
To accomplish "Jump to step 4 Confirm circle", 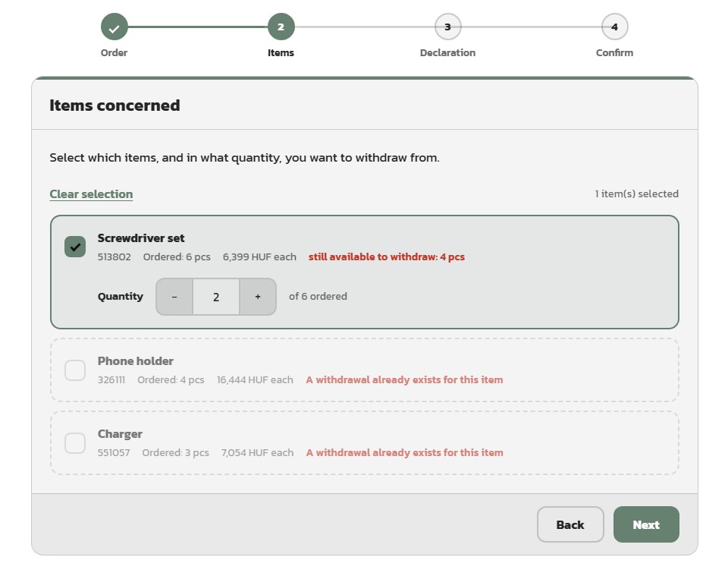I will click(614, 27).
